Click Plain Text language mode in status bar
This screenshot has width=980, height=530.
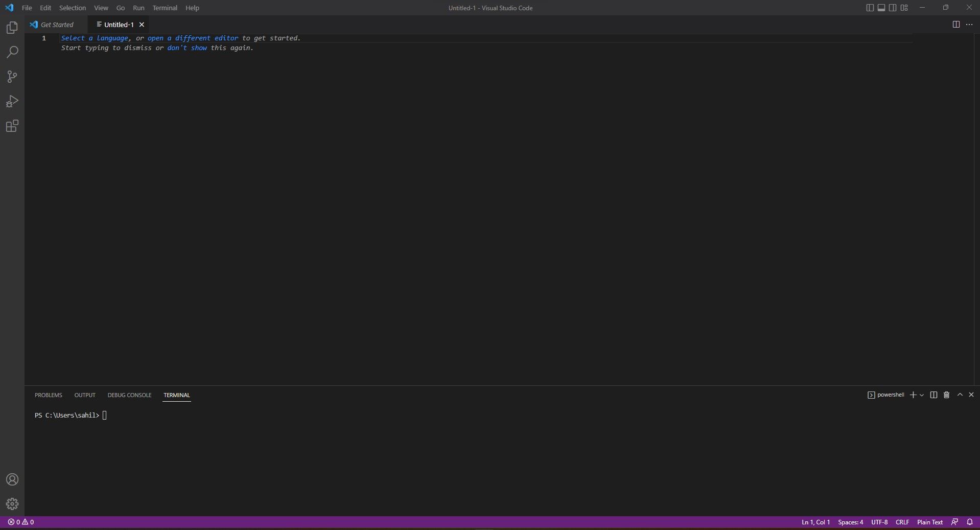[929, 522]
